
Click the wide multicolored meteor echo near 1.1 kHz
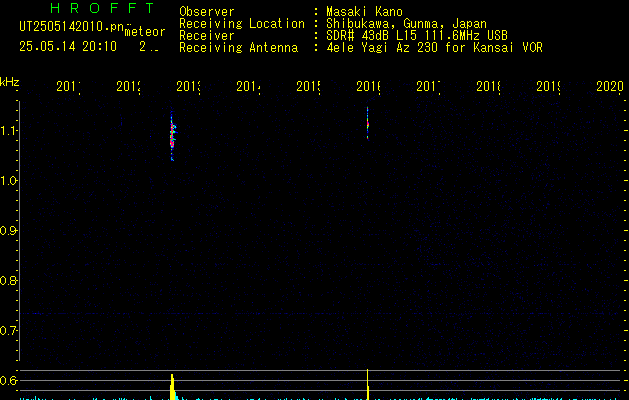(172, 136)
